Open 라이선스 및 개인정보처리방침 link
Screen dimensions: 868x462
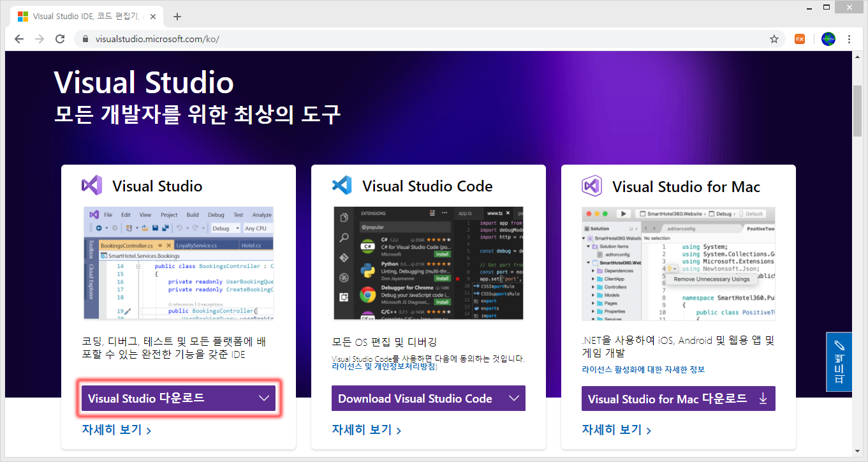click(384, 367)
